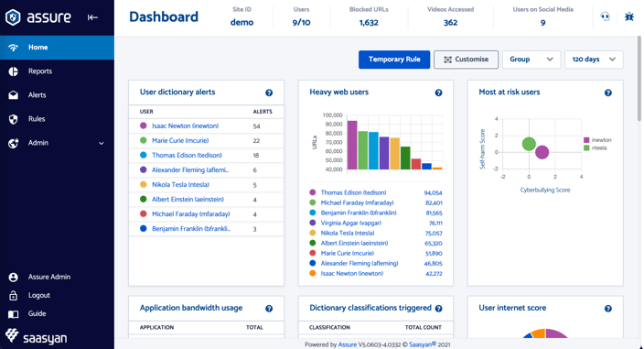Open Reports from the sidebar
Viewport: 644px width, 349px height.
[40, 71]
